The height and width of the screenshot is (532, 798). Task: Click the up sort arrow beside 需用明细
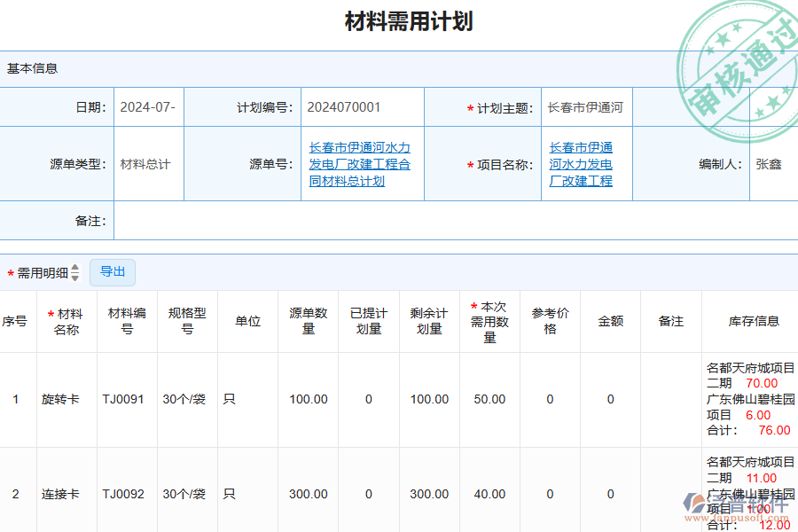point(75,269)
